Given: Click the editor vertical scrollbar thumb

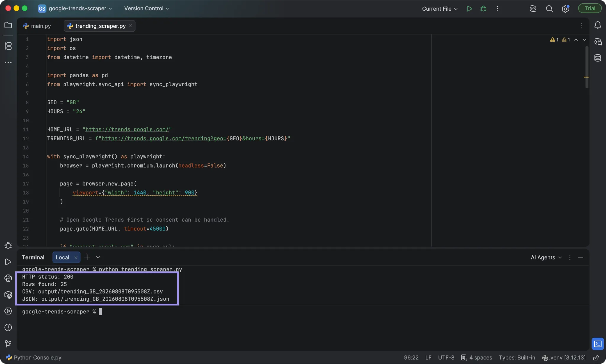Looking at the screenshot, I should pos(586,67).
